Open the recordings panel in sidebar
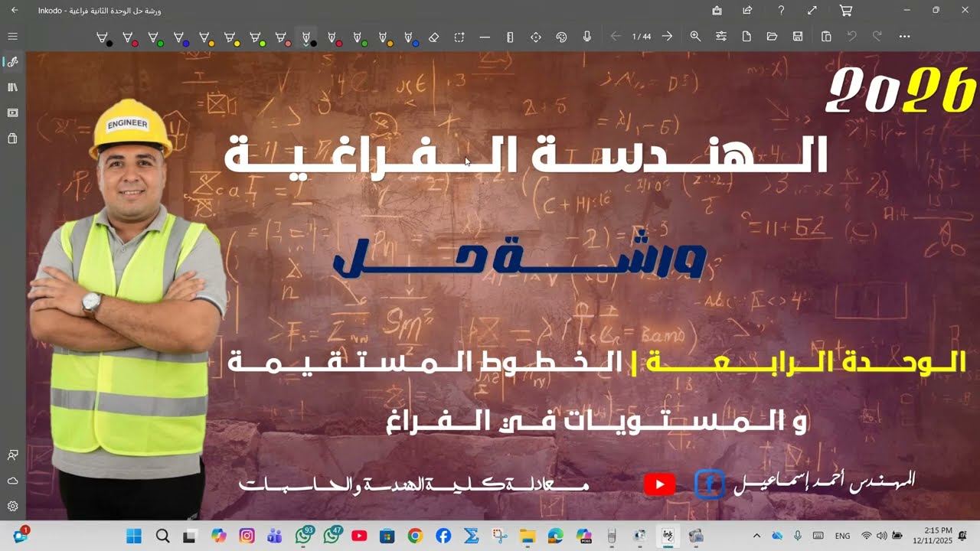 click(12, 113)
